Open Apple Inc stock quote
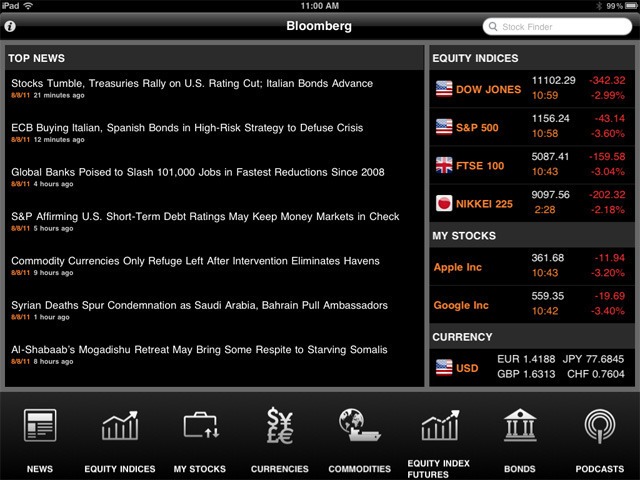This screenshot has height=480, width=640. (x=531, y=268)
